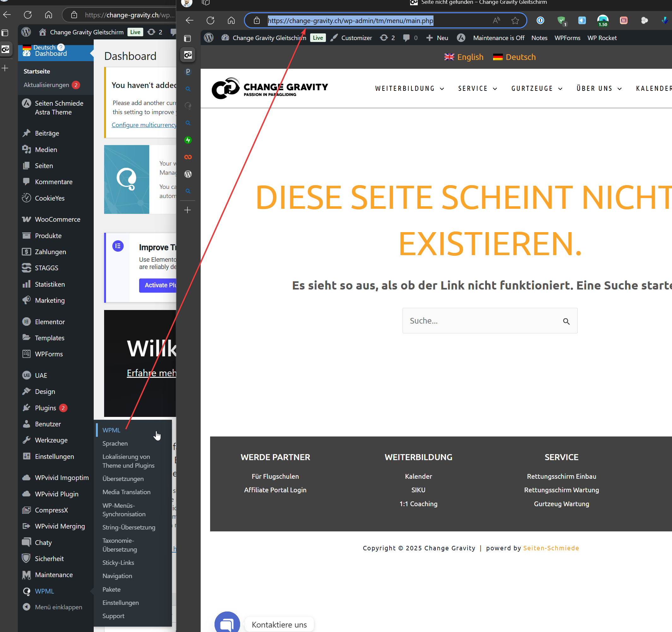The height and width of the screenshot is (632, 672).
Task: Open the Deutsch language switcher in left admin bar
Action: (x=39, y=47)
